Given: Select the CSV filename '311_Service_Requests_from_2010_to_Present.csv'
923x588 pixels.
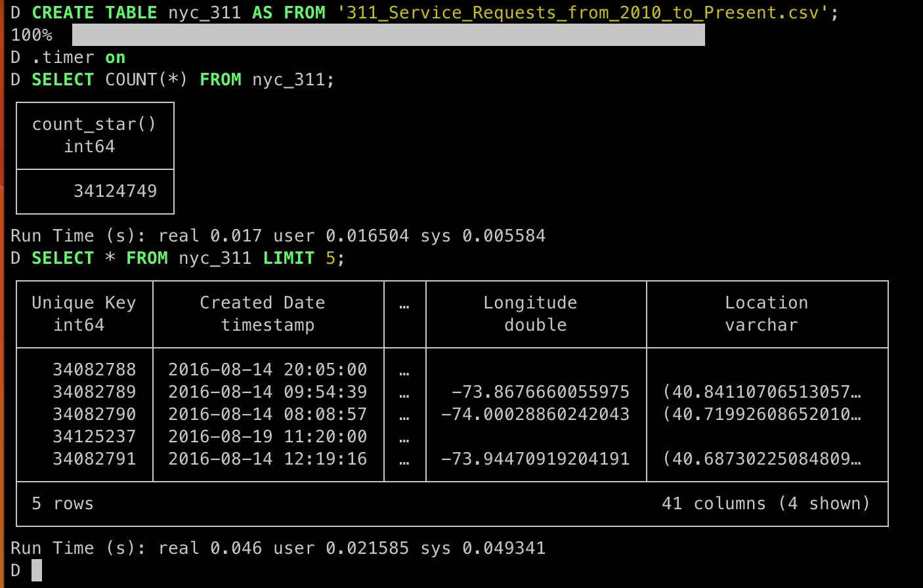Looking at the screenshot, I should click(x=583, y=13).
